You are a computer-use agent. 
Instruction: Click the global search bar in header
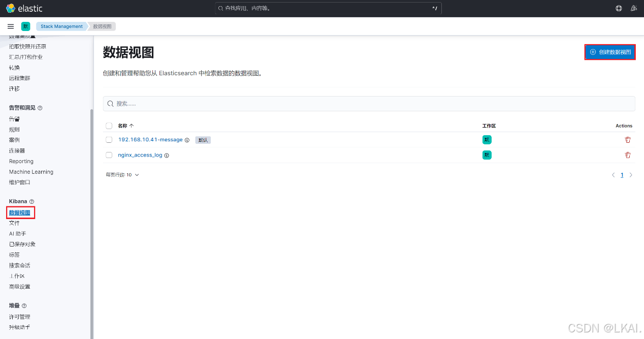click(x=329, y=8)
